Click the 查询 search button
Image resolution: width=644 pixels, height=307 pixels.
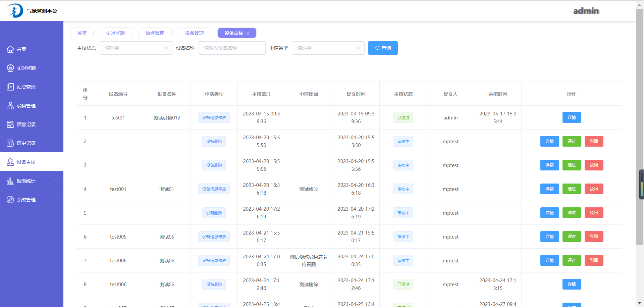[x=383, y=48]
